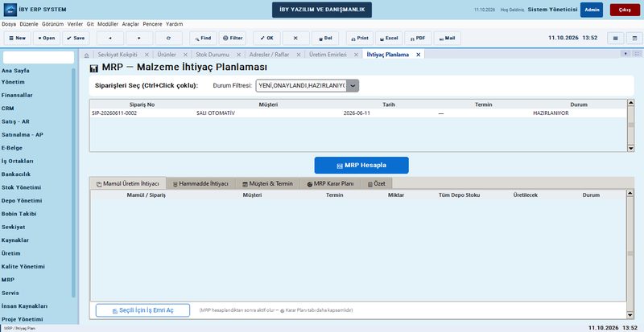Click the Çıkış logout button
Viewport: 644px width, 332px height.
tap(625, 10)
